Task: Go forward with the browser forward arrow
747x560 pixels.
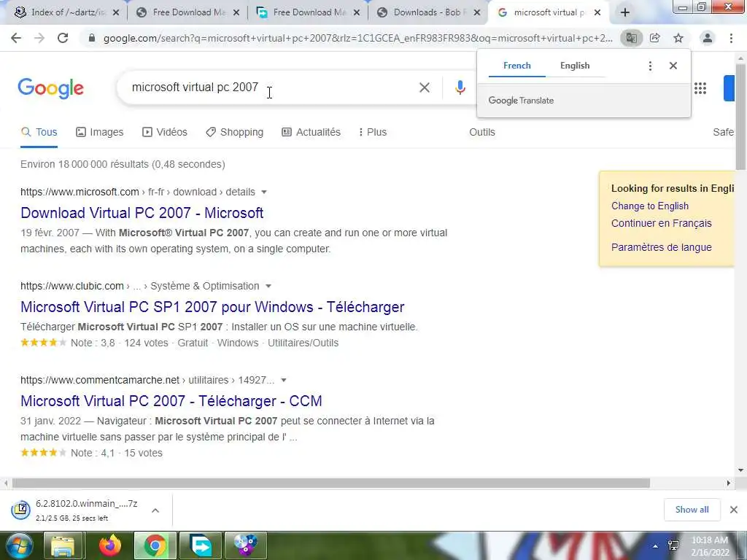Action: coord(39,38)
